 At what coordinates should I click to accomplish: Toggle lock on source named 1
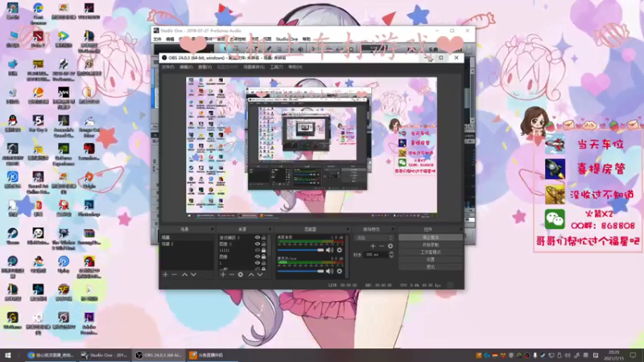tap(264, 263)
